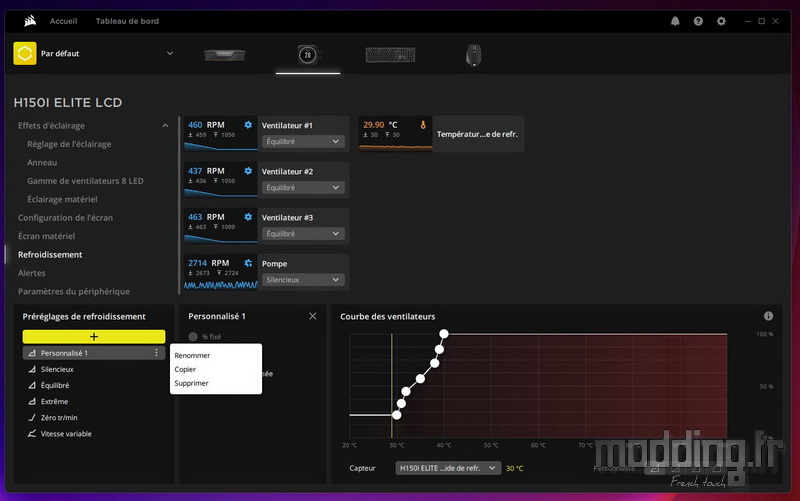Click the 460 RPM sensor graph tile
Screen dimensions: 800x501
pyautogui.click(x=220, y=134)
